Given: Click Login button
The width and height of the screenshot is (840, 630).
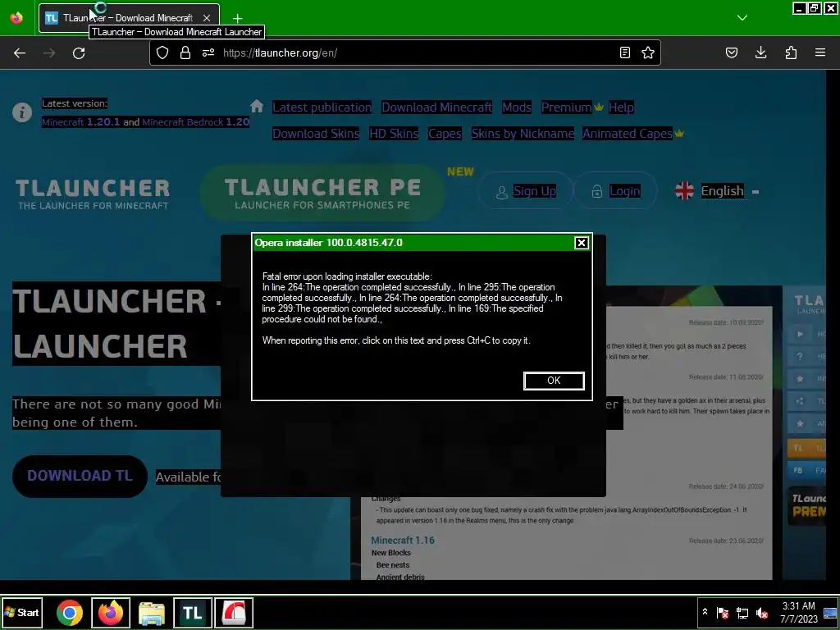Looking at the screenshot, I should [615, 191].
